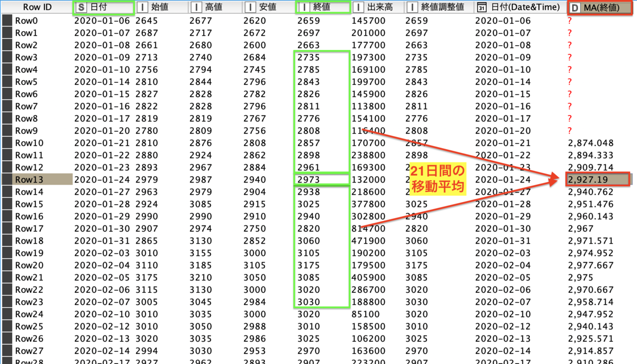The width and height of the screenshot is (637, 364).
Task: Click Date&Time cell 2020-01-15 in Row6
Action: tap(503, 94)
